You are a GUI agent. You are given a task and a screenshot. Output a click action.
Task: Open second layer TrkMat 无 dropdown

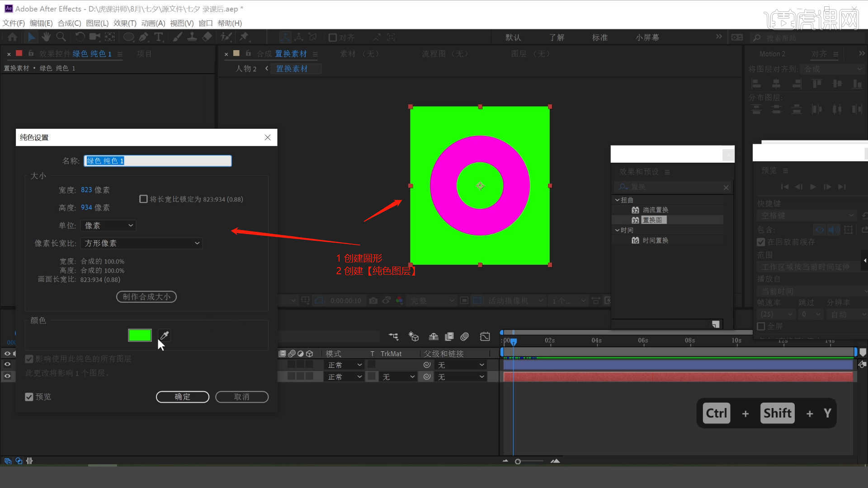[398, 376]
